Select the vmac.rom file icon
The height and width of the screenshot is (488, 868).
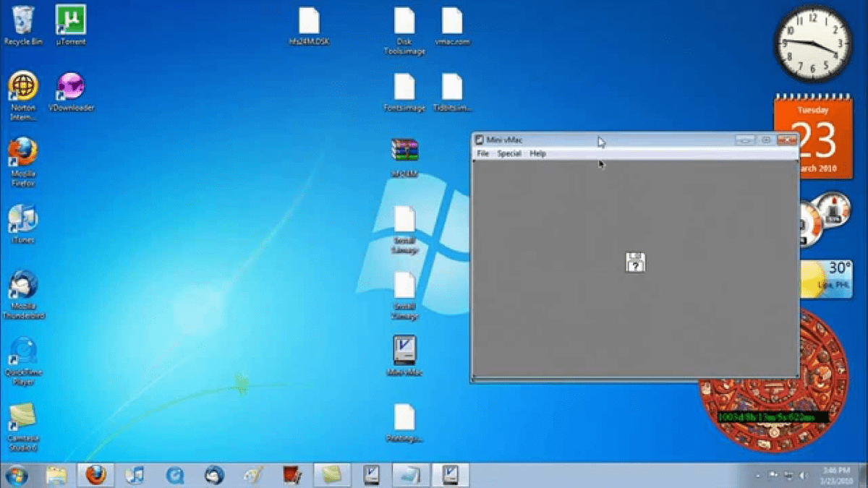(x=452, y=22)
